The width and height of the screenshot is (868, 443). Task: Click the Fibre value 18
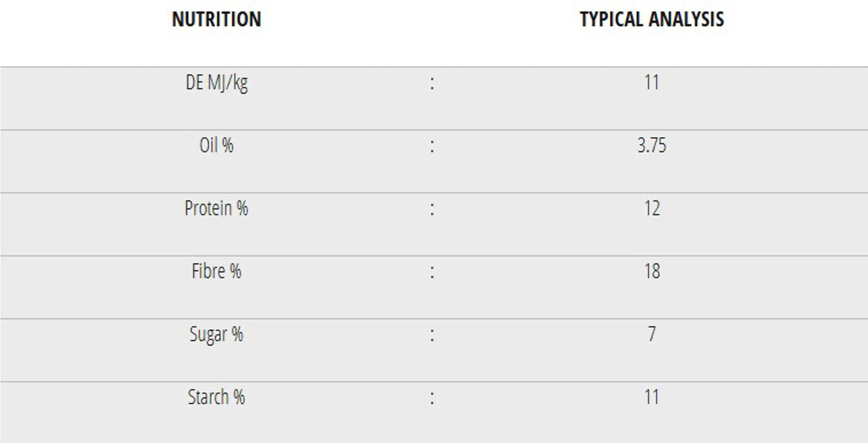tap(651, 271)
